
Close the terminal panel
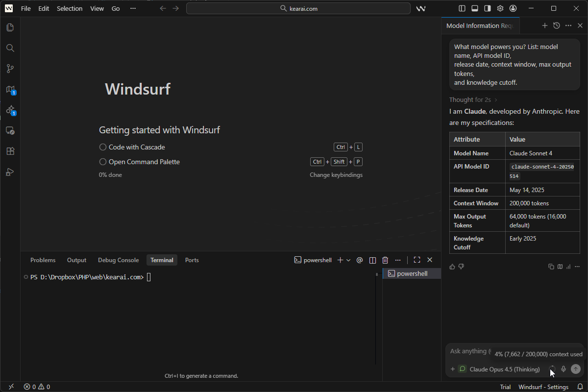[430, 260]
